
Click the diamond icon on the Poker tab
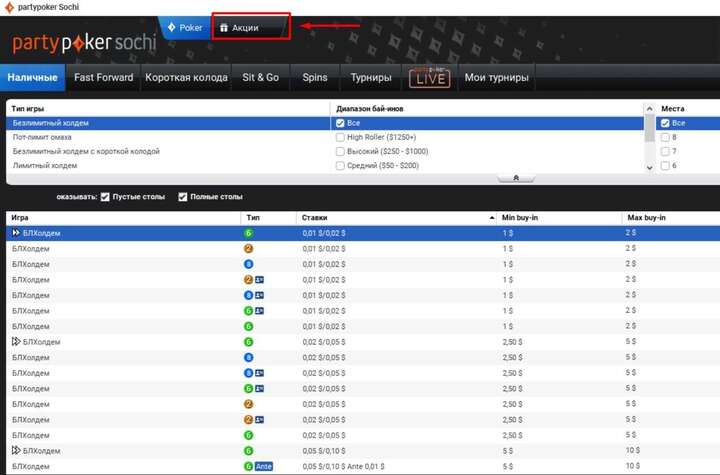point(172,27)
